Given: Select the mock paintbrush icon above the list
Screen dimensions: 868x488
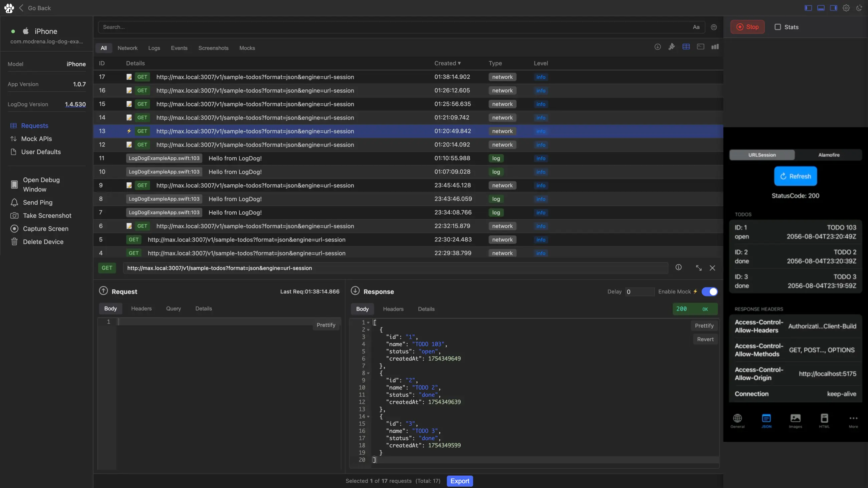Looking at the screenshot, I should point(672,47).
